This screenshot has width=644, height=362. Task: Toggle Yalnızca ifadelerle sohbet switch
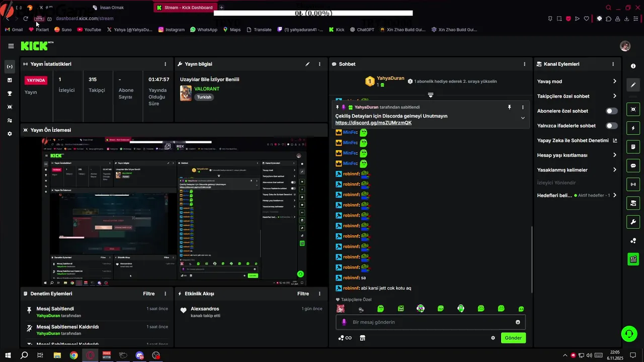(x=611, y=126)
